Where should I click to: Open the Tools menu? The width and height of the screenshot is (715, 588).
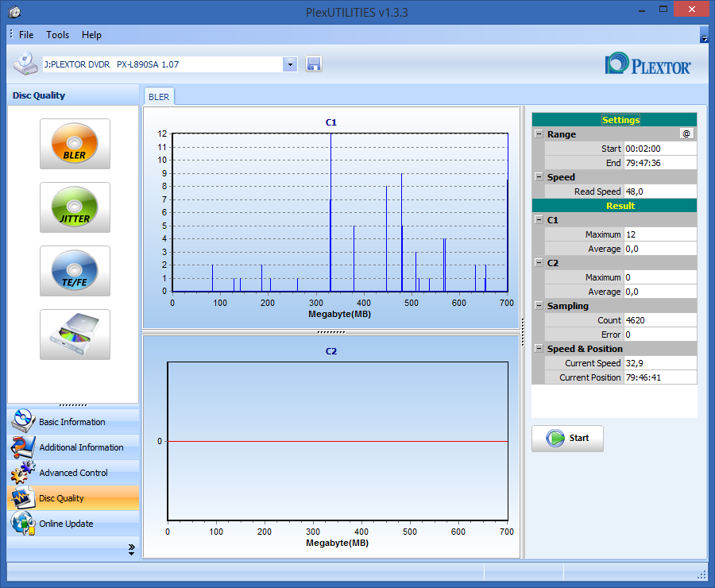[x=57, y=35]
